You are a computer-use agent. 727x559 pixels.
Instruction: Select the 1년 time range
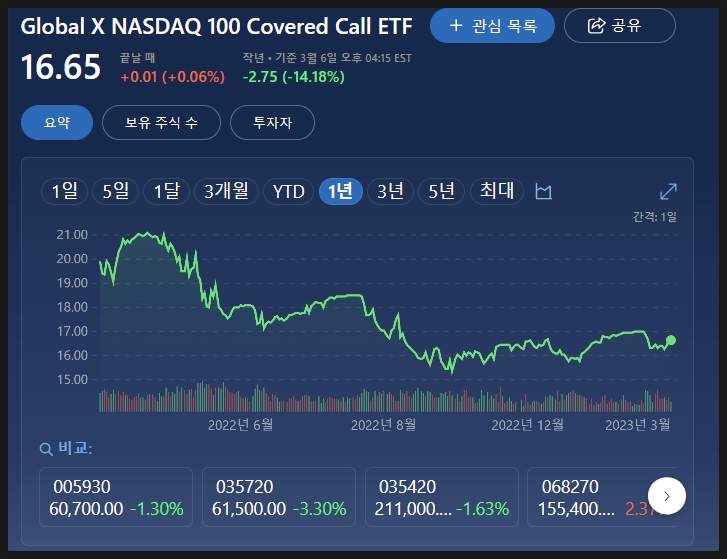pyautogui.click(x=341, y=191)
